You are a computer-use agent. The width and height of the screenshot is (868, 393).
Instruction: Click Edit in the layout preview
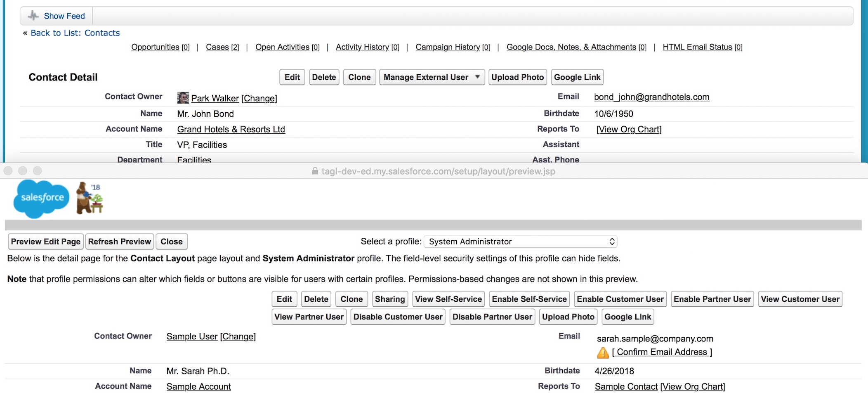[284, 299]
